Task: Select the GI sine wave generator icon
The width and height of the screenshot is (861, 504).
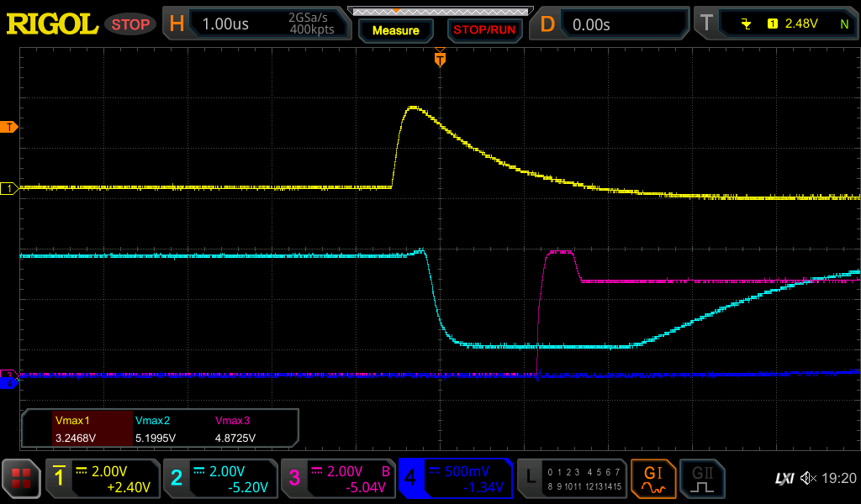Action: tap(652, 479)
